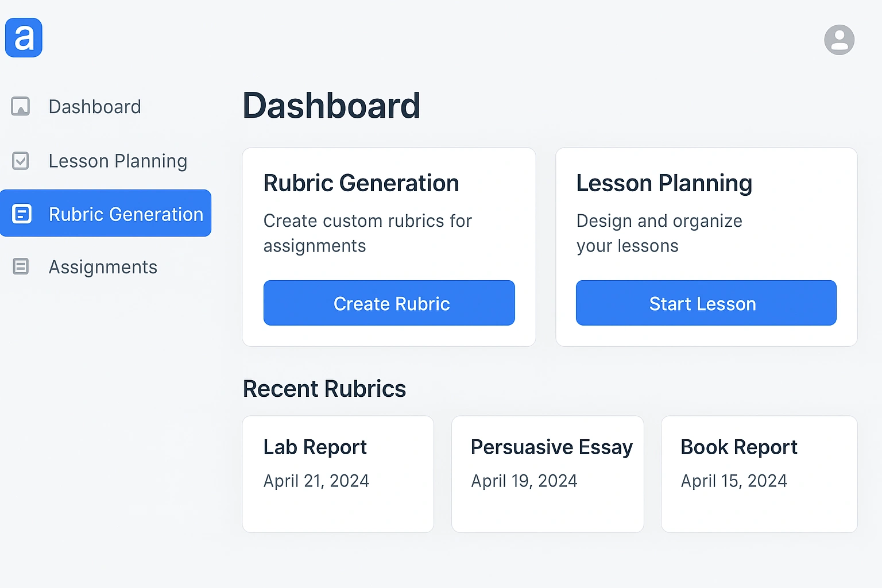Screen dimensions: 882x588
Task: Click the Rubric Generation sidebar icon
Action: click(x=22, y=214)
